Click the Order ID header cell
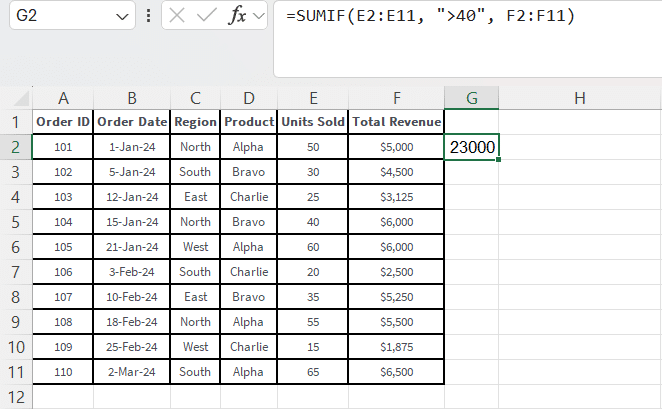The image size is (662, 409). click(x=63, y=122)
